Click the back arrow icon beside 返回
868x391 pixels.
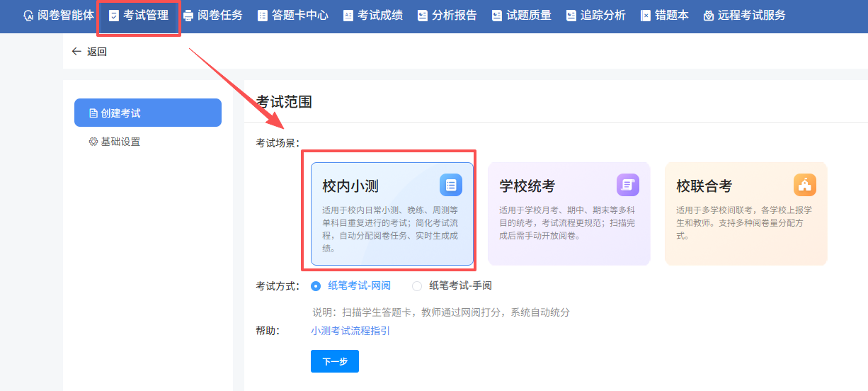pos(76,52)
